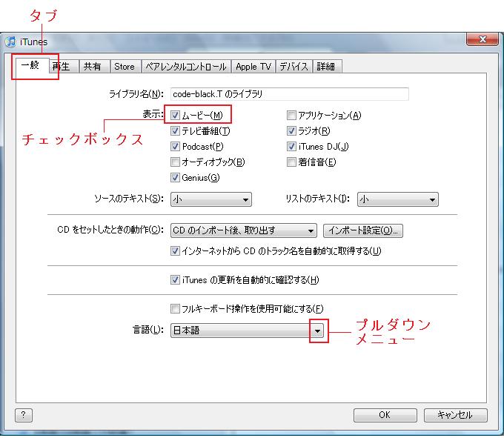The image size is (504, 438).
Task: Open the Store tab
Action: point(125,67)
